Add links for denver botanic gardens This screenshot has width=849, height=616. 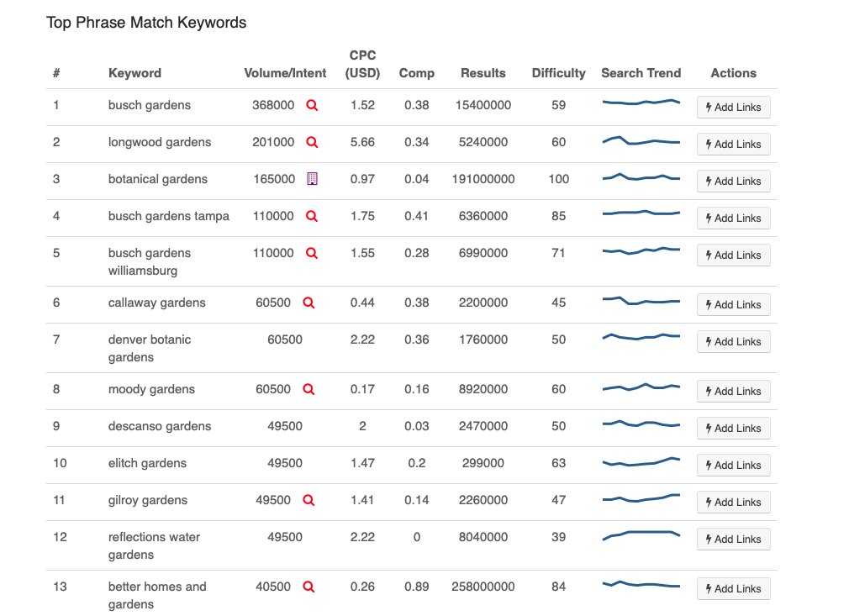click(734, 341)
